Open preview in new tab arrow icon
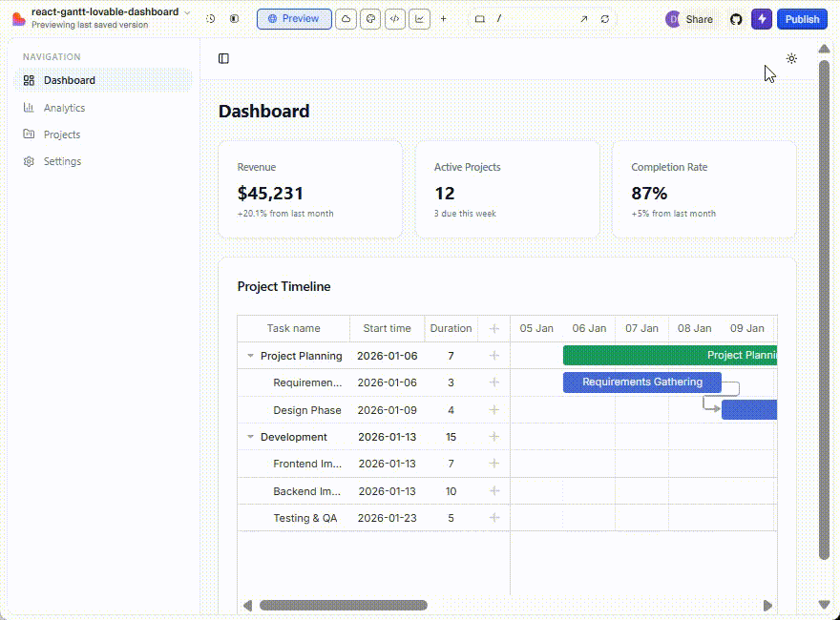The image size is (840, 620). [584, 19]
